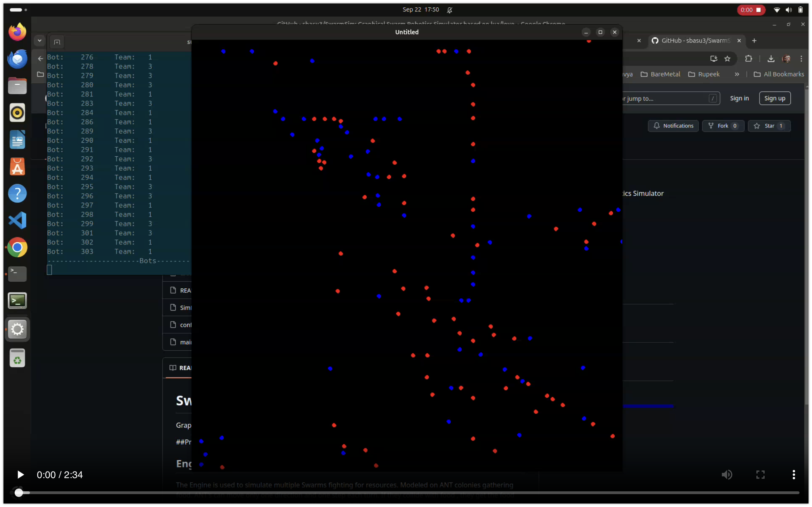The width and height of the screenshot is (812, 507).
Task: Open a new Chrome tab
Action: point(754,41)
